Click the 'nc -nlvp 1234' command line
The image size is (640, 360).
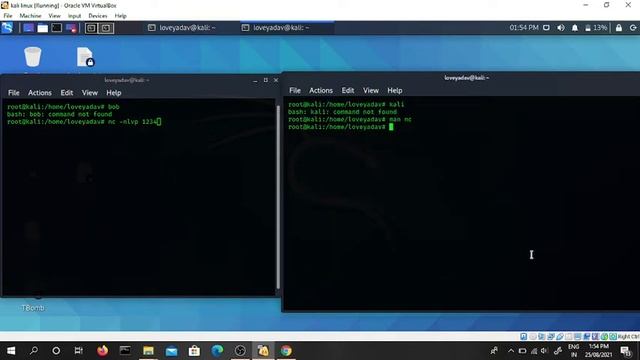[84, 122]
